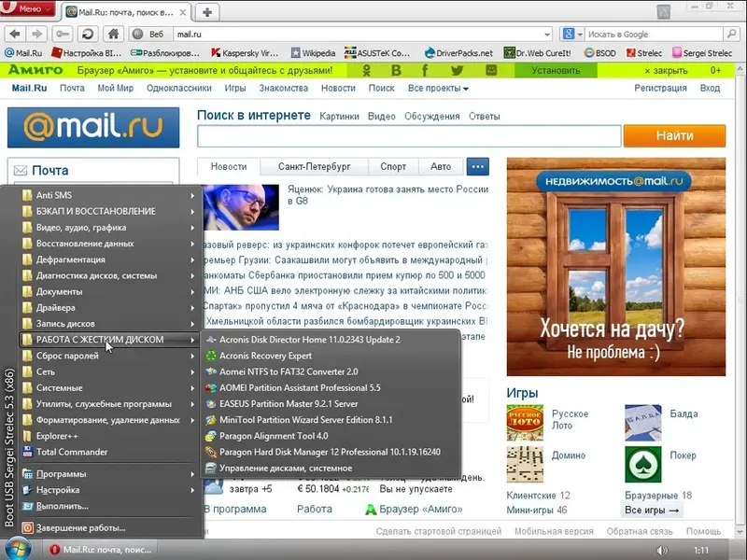Click the search magnifier icon in Google box
Screen dimensions: 747x560
731,34
